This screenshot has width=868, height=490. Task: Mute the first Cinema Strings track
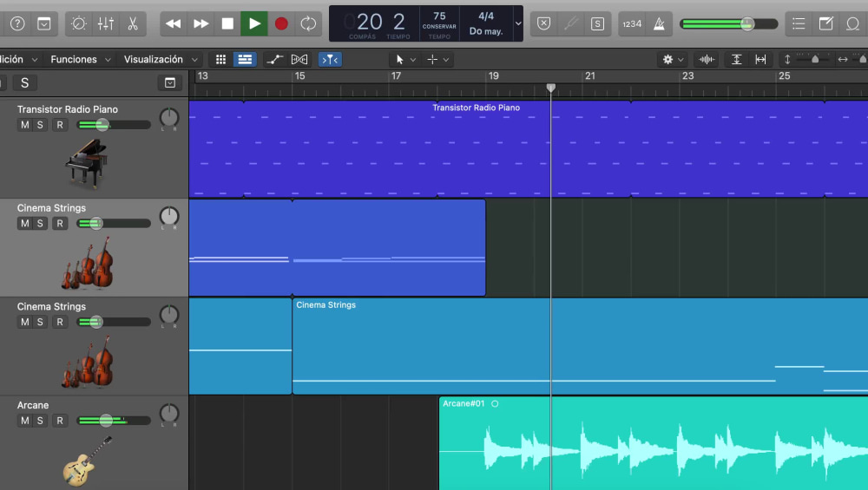(x=24, y=224)
